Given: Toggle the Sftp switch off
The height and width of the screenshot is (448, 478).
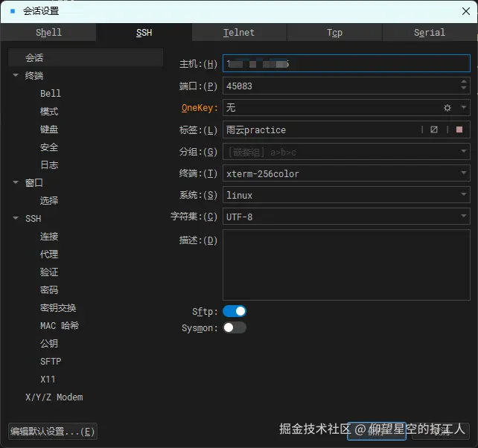Looking at the screenshot, I should [235, 311].
